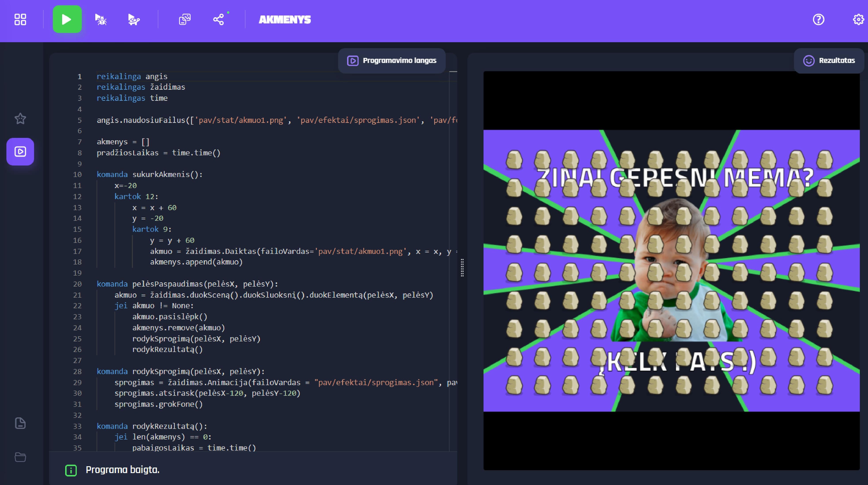Click line 17 'akmuo = žaidimas.Daiktas' code
Screen dimensions: 868x485
[x=303, y=251]
